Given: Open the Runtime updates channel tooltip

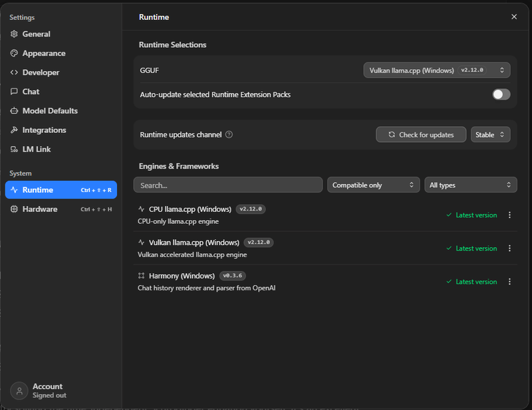Looking at the screenshot, I should point(229,134).
